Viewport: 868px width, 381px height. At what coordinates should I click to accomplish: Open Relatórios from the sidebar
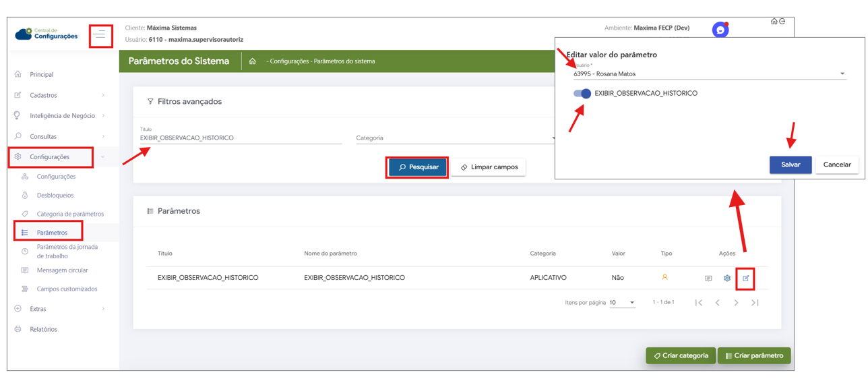pos(43,329)
